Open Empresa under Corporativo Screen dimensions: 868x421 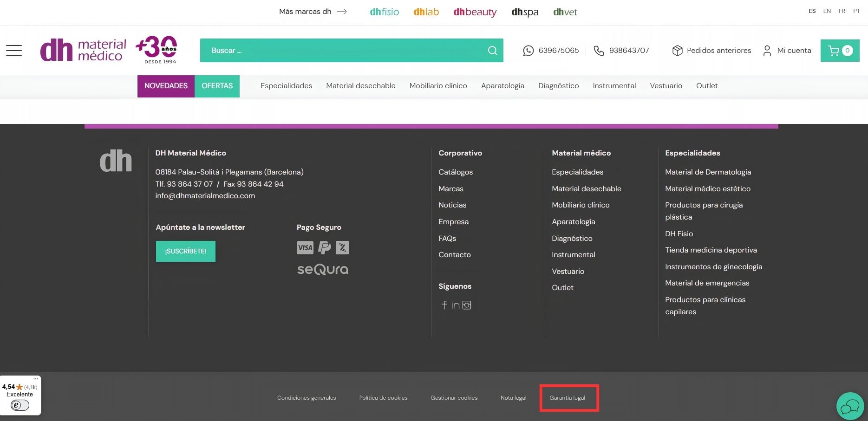(x=453, y=222)
